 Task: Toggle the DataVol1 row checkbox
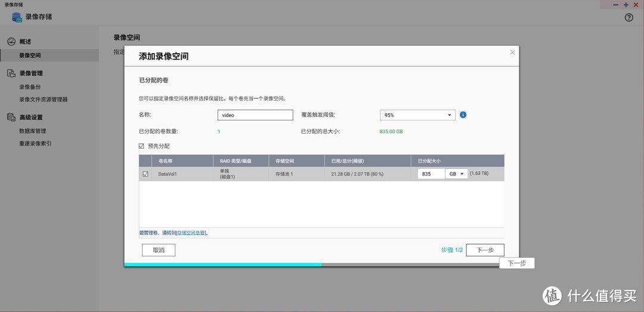[145, 174]
